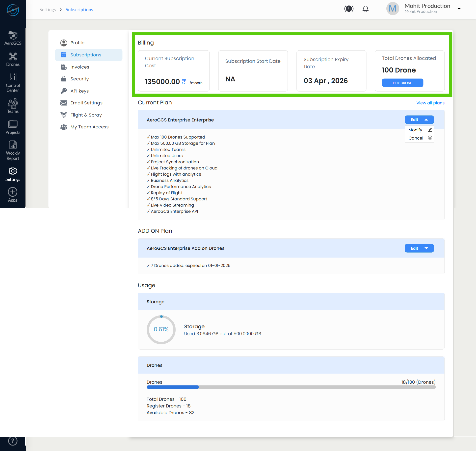Open the AeroGCS sidebar item

pos(13,38)
